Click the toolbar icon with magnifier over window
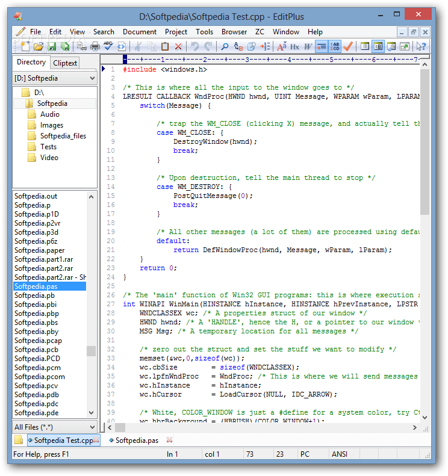 click(x=391, y=46)
